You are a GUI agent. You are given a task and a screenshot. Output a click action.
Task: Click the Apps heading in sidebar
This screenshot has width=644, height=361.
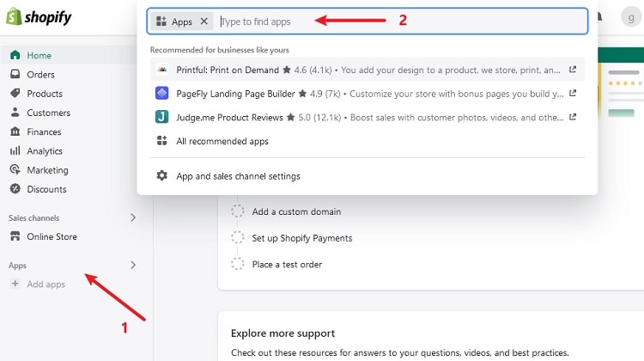coord(17,266)
